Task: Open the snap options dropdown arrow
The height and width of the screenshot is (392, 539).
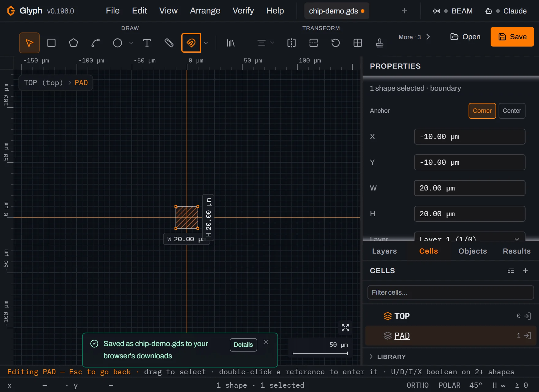Action: [206, 43]
